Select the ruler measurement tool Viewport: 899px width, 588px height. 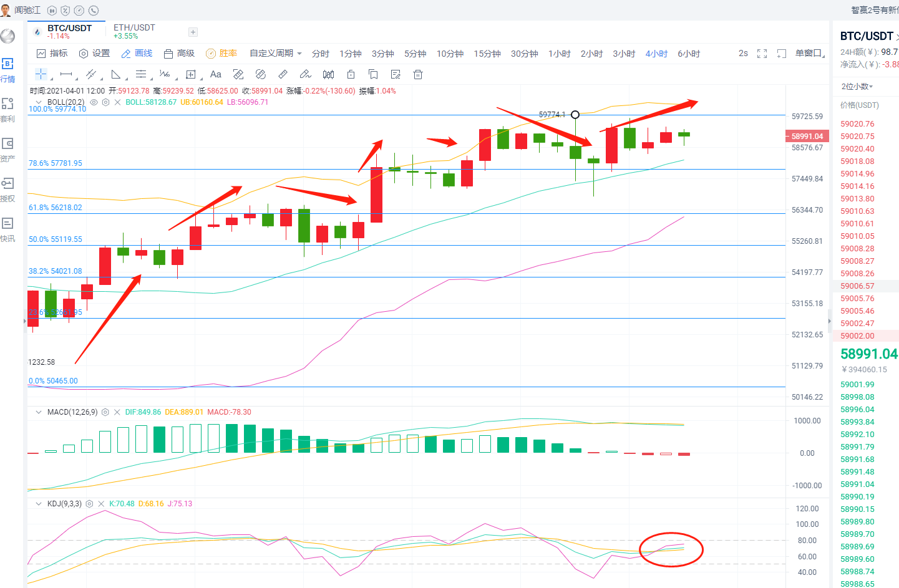[282, 74]
